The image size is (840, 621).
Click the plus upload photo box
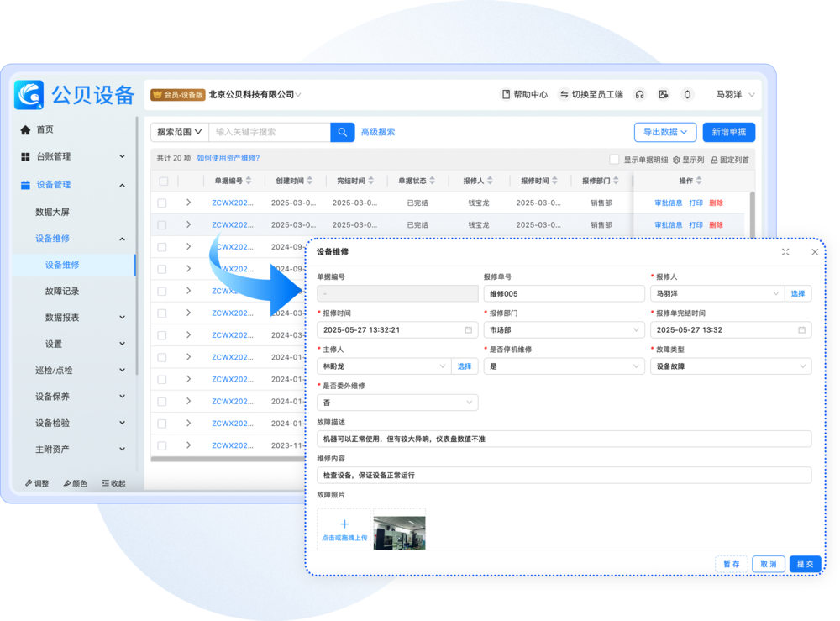pyautogui.click(x=344, y=529)
